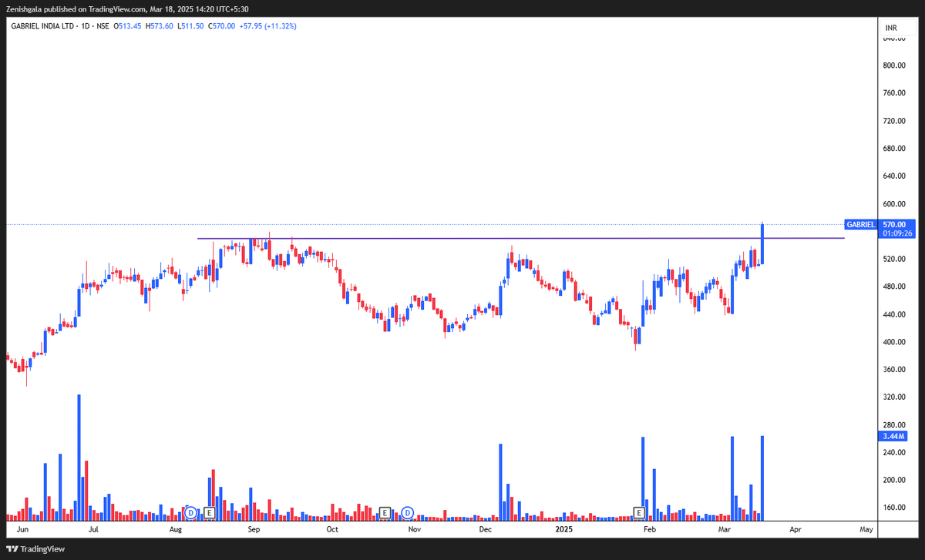Click the Nov label on time axis
This screenshot has width=925, height=560.
[414, 530]
